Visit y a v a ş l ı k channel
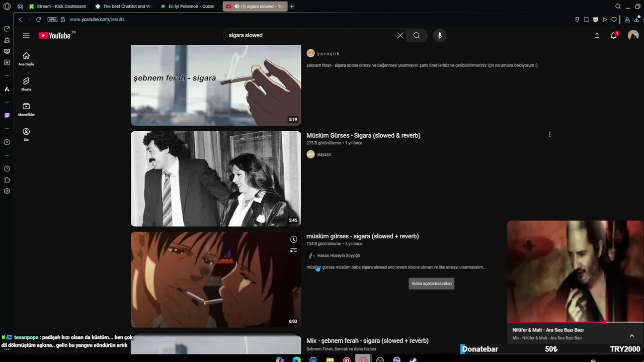The width and height of the screenshot is (644, 362). pos(329,53)
